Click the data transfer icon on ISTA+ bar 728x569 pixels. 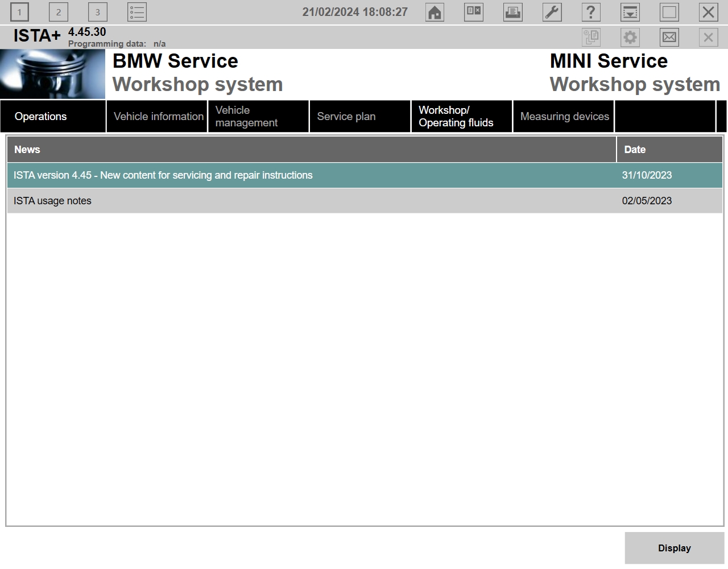coord(591,37)
